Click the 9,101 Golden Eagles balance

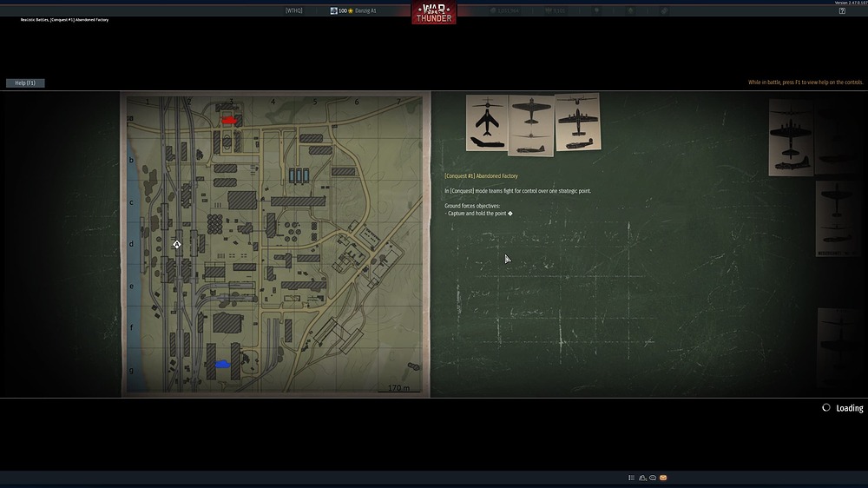click(555, 10)
